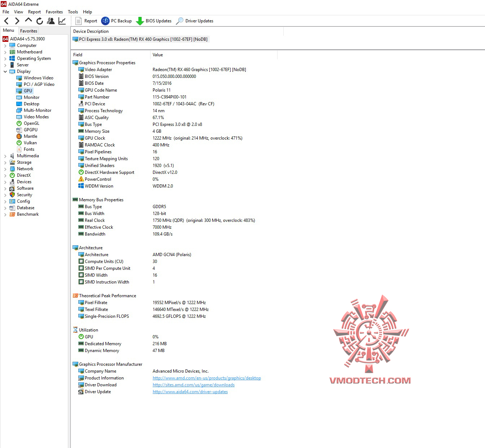Click the Effective Clock 7000 MHz value
485x448 pixels.
click(162, 227)
